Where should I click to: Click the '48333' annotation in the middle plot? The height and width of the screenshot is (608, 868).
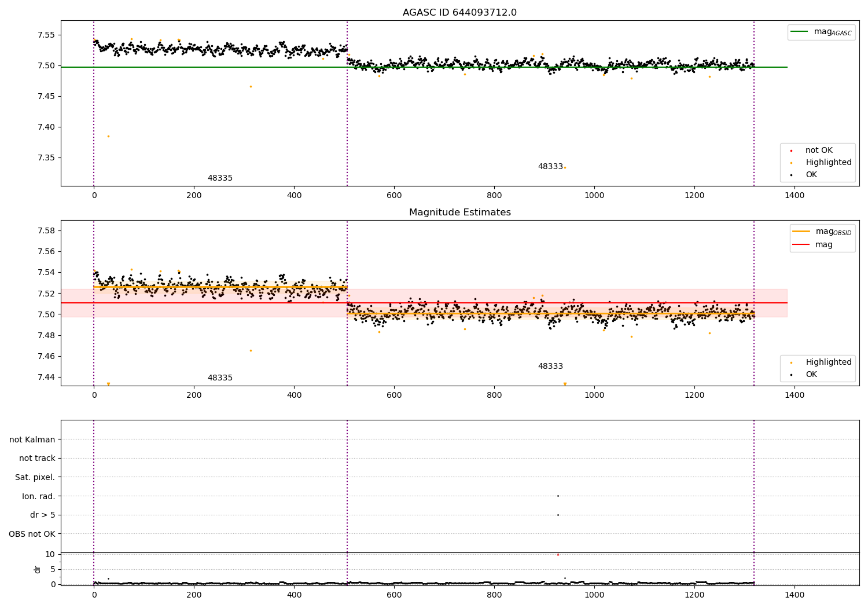pyautogui.click(x=550, y=367)
